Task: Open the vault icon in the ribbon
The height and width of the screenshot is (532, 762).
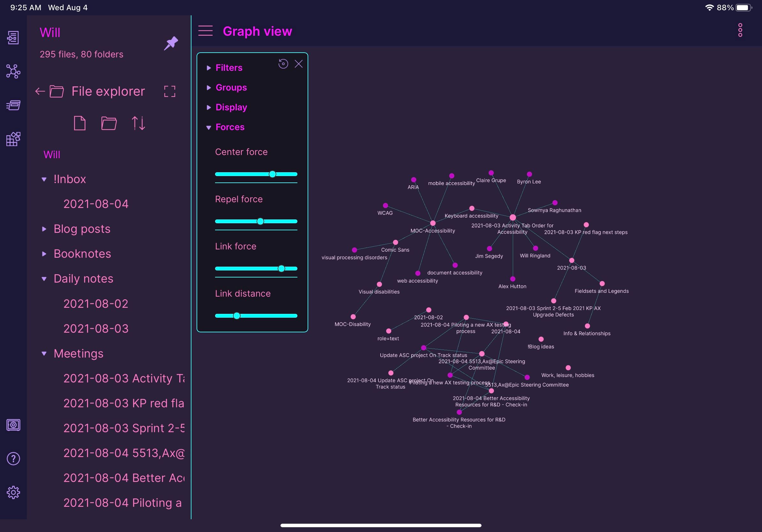Action: coord(13,425)
